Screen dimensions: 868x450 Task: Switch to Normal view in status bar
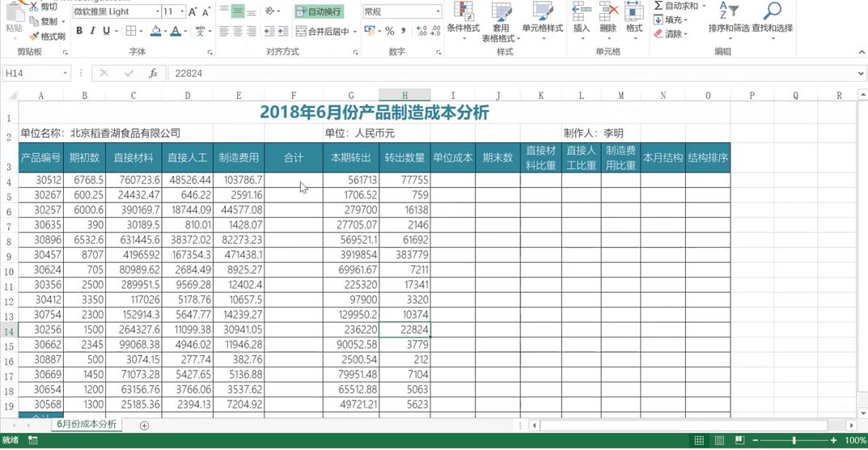point(699,440)
